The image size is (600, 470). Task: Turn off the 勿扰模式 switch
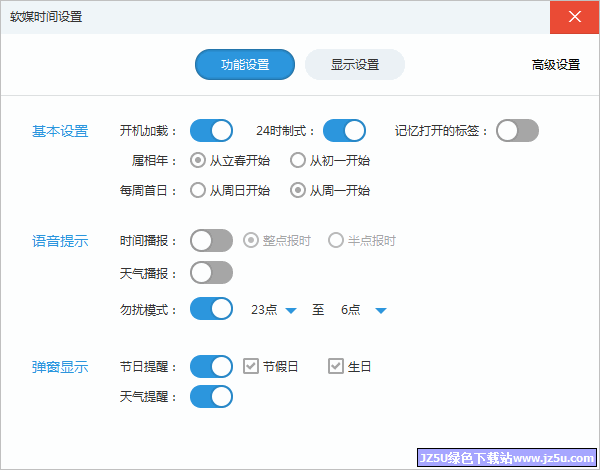tap(211, 308)
